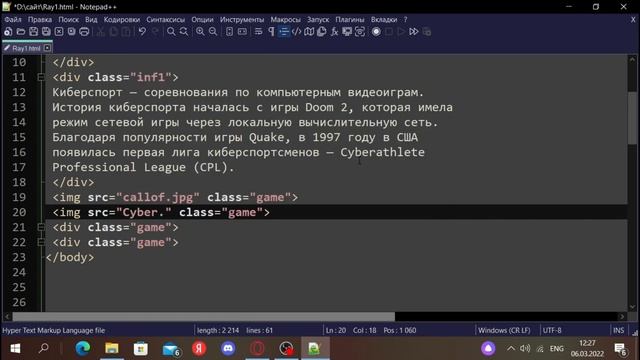Open Discord from the taskbar

pos(228,349)
